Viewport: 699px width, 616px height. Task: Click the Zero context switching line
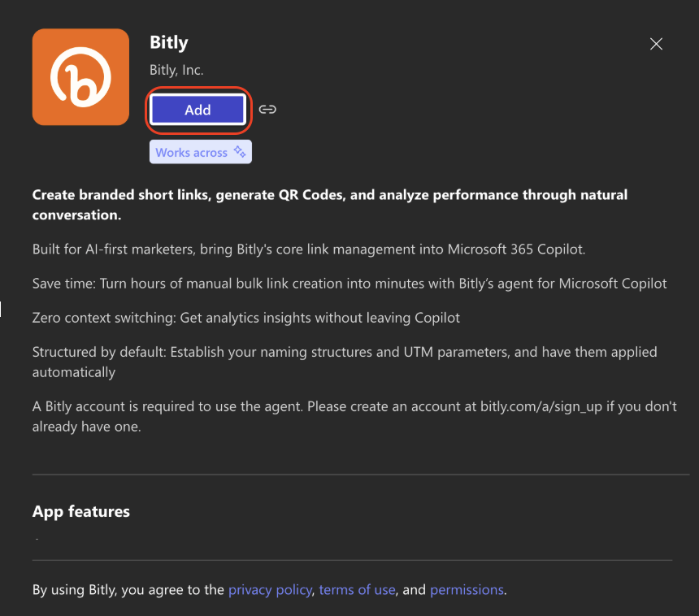pyautogui.click(x=246, y=318)
